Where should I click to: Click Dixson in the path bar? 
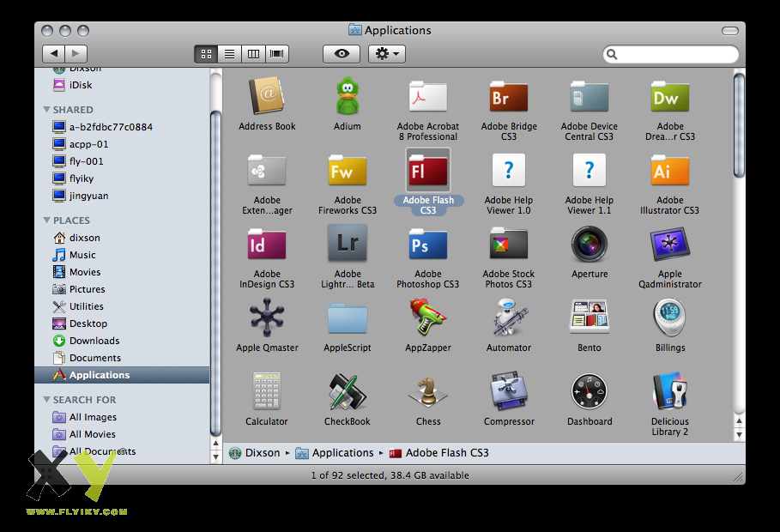tap(263, 453)
